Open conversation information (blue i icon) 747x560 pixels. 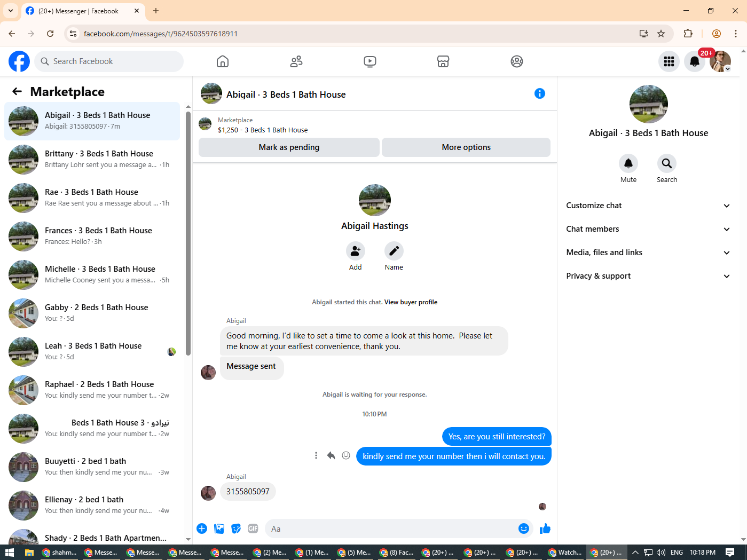(x=540, y=93)
